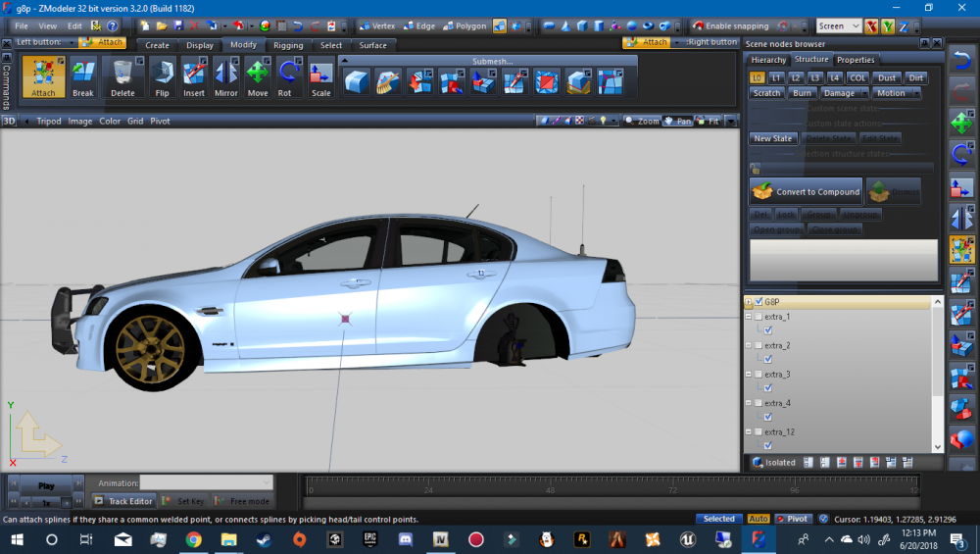980x554 pixels.
Task: Activate the Mirror tool
Action: tap(225, 77)
